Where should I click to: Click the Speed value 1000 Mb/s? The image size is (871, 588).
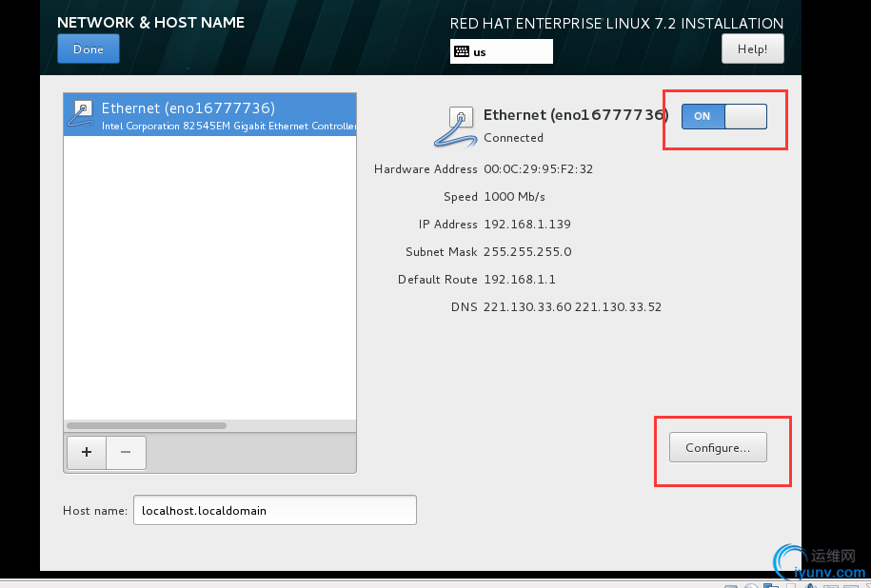pyautogui.click(x=514, y=197)
